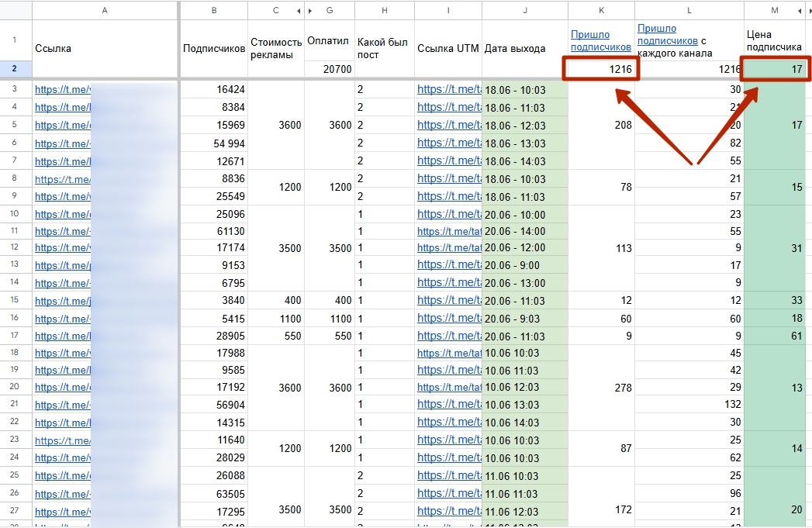
Task: Select row 2 header number
Action: pyautogui.click(x=15, y=68)
